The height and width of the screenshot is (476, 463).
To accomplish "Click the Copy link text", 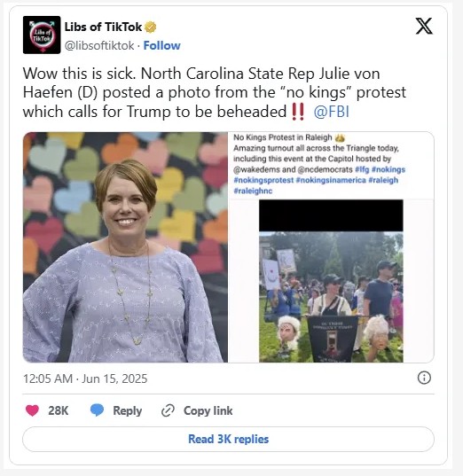I will (x=208, y=410).
